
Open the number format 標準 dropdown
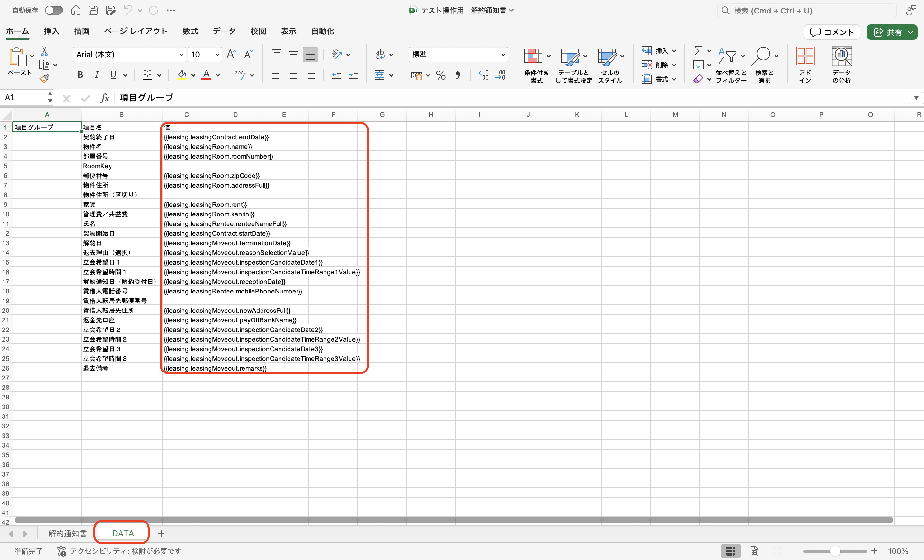[x=503, y=55]
